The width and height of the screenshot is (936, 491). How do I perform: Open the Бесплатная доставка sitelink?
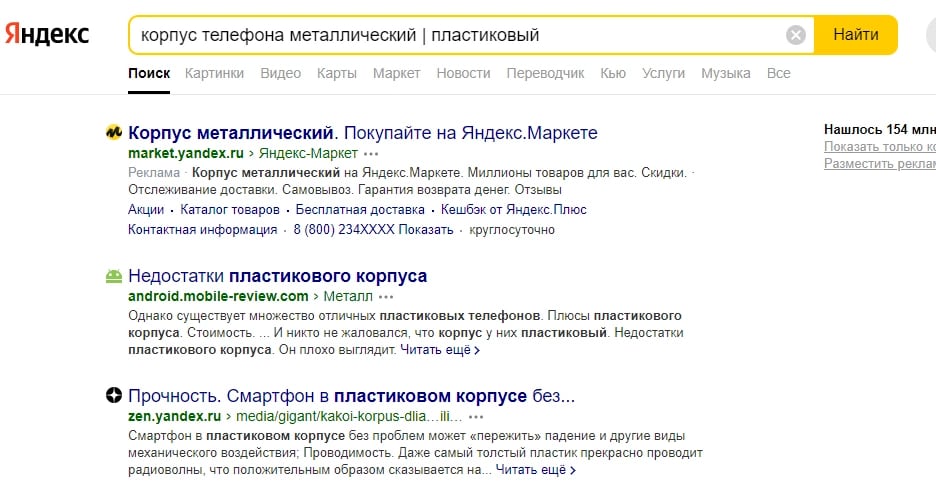click(x=360, y=209)
